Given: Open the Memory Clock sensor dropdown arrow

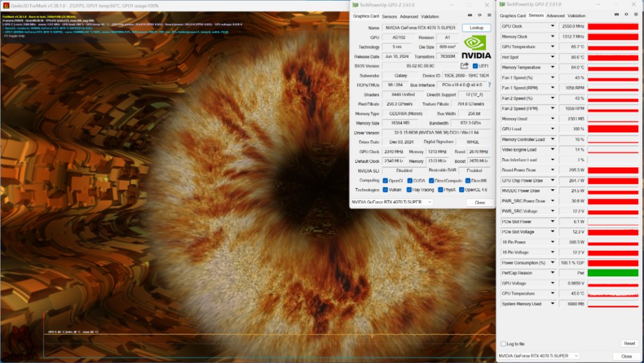Looking at the screenshot, I should tap(552, 36).
